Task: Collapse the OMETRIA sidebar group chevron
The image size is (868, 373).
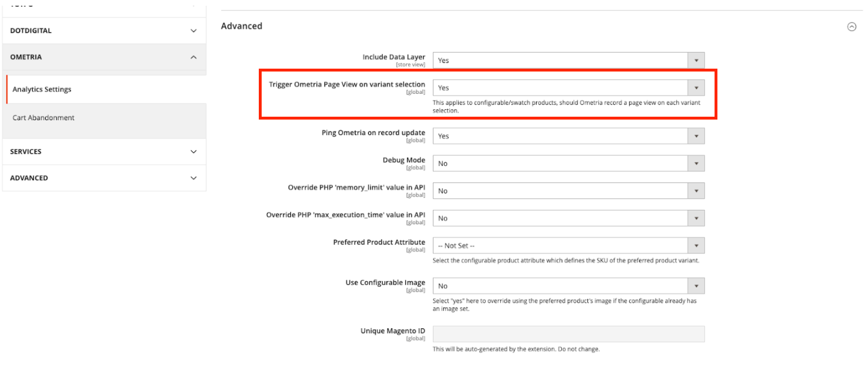Action: point(194,57)
